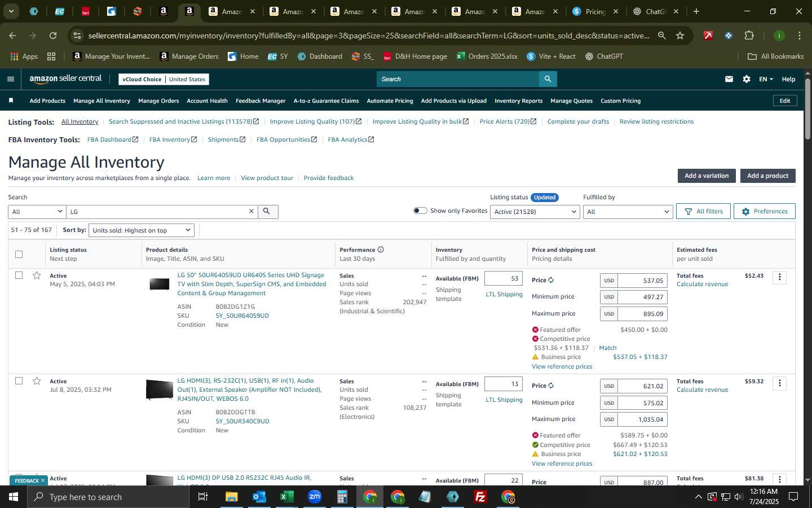Open Excel from the taskbar

tap(286, 497)
